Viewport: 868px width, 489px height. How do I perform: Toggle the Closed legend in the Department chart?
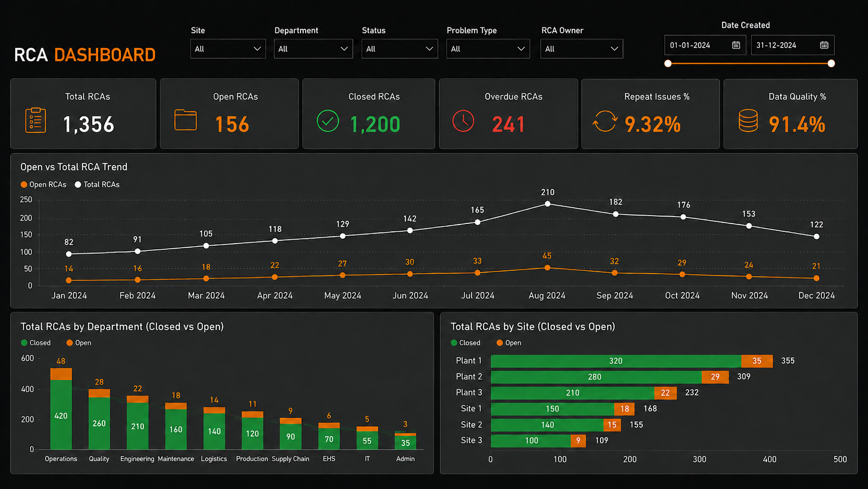click(36, 343)
